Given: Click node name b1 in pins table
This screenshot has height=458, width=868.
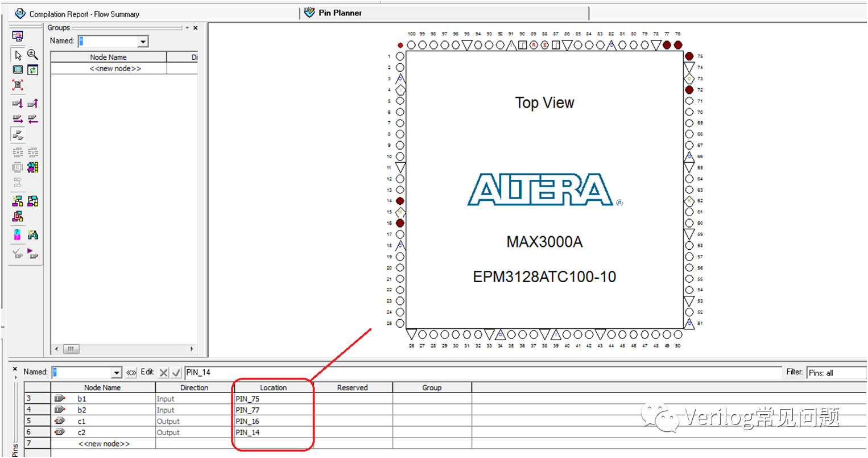Looking at the screenshot, I should coord(82,399).
